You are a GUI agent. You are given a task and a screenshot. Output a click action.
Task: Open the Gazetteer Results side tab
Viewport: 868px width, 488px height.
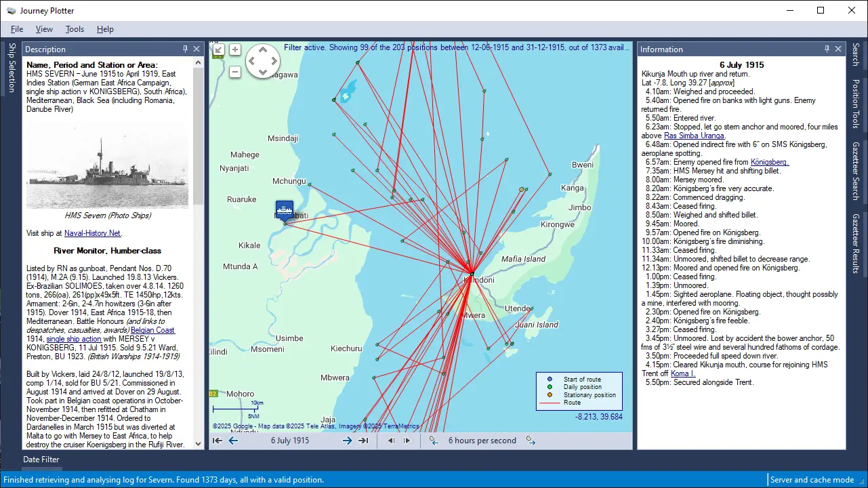[856, 243]
